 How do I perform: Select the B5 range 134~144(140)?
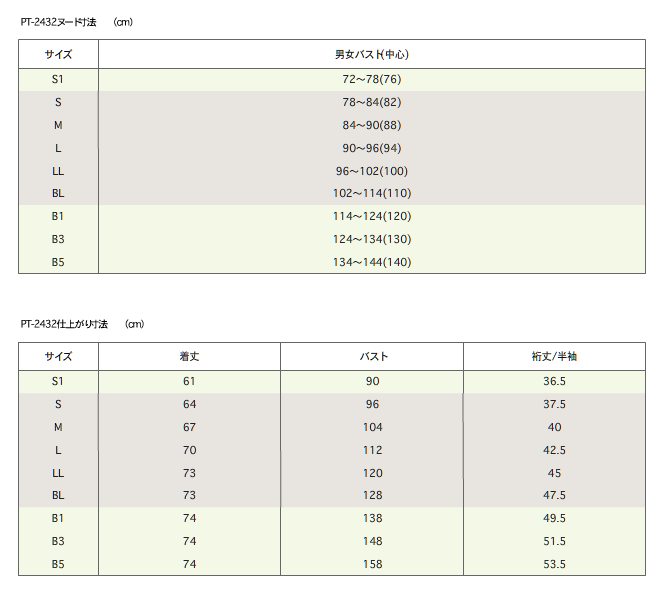tap(372, 262)
